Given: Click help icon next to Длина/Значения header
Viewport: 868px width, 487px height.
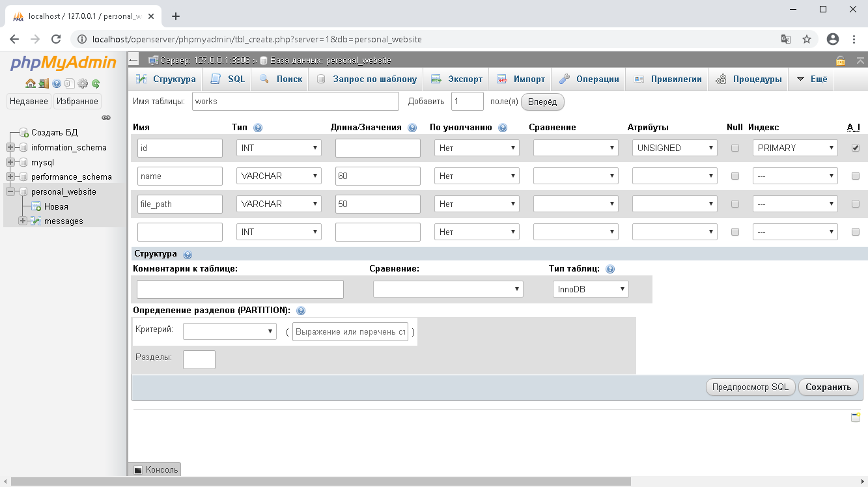Looking at the screenshot, I should 412,128.
